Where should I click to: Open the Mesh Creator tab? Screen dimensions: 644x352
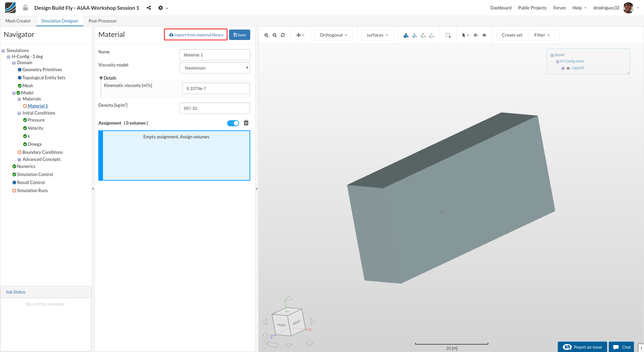18,21
